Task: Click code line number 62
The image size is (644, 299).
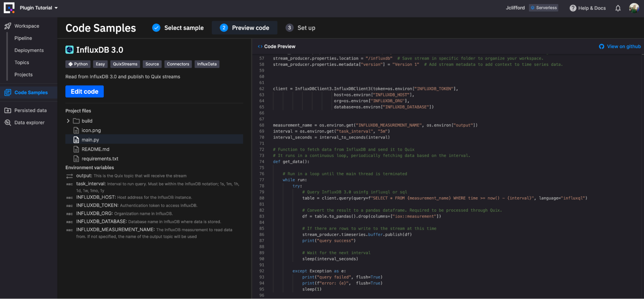Action: click(x=262, y=89)
